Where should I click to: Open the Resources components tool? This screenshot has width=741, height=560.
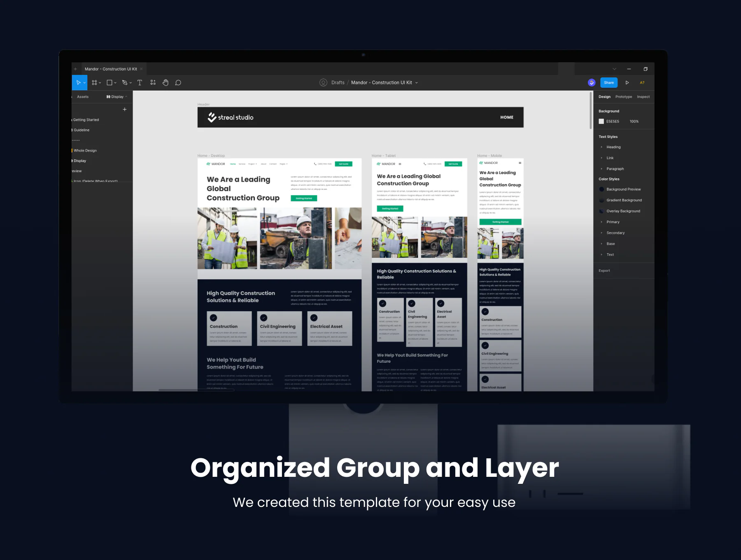point(153,83)
